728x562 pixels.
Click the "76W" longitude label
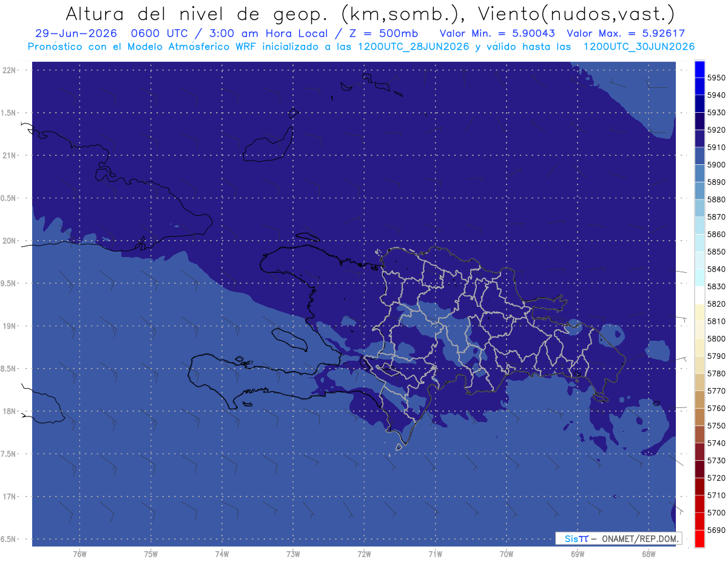[x=79, y=554]
